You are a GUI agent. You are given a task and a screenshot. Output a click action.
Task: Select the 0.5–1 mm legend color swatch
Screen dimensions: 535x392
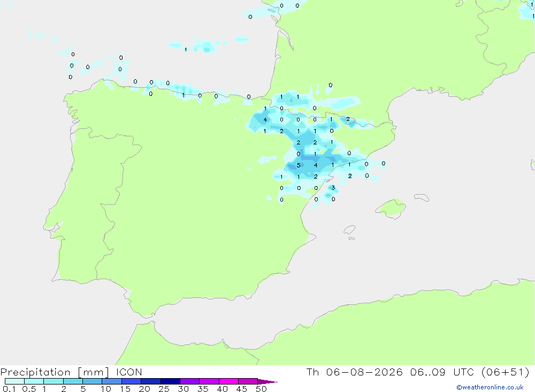click(x=34, y=381)
